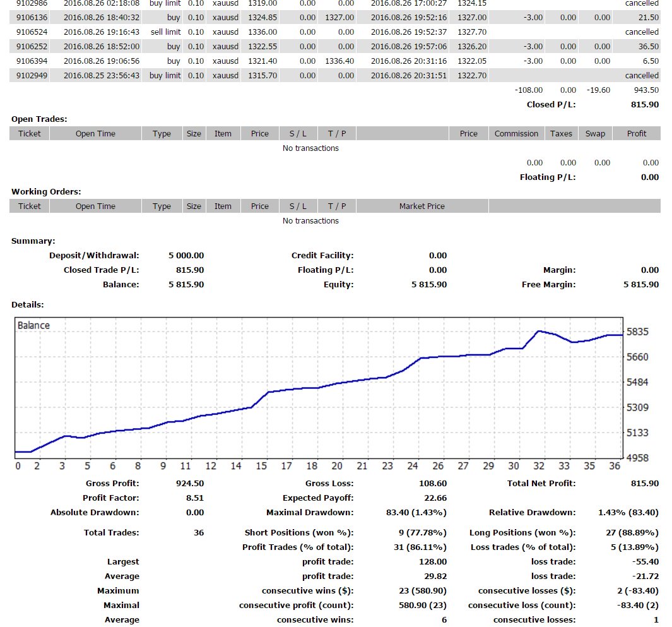Viewport: 672px width, 627px height.
Task: Select ticket number 9106524
Action: tap(32, 32)
